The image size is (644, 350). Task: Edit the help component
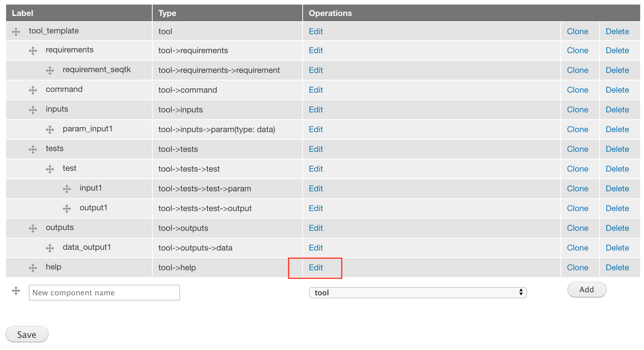tap(316, 268)
